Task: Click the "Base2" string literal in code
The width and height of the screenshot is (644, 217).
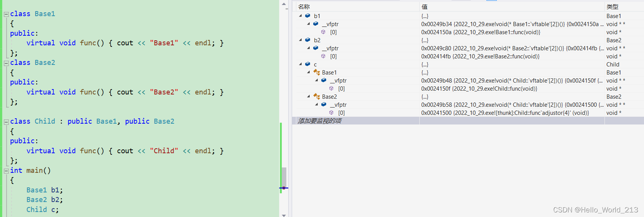Action: point(164,92)
